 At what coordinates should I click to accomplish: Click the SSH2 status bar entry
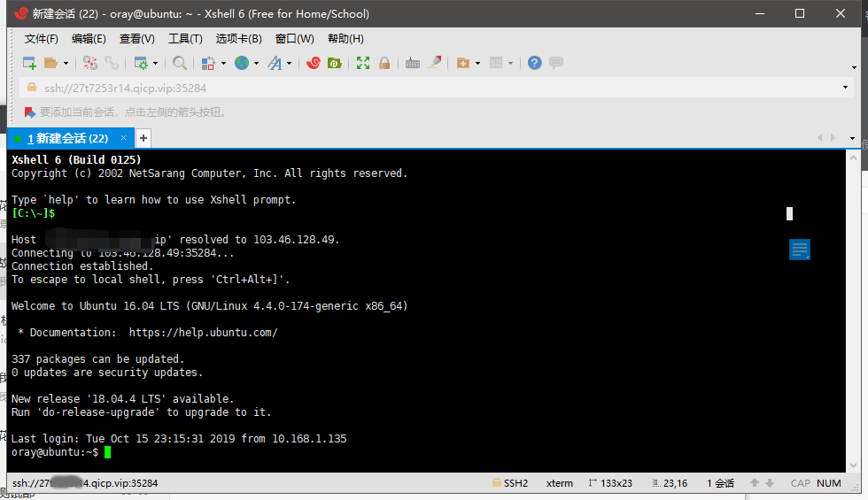(510, 483)
